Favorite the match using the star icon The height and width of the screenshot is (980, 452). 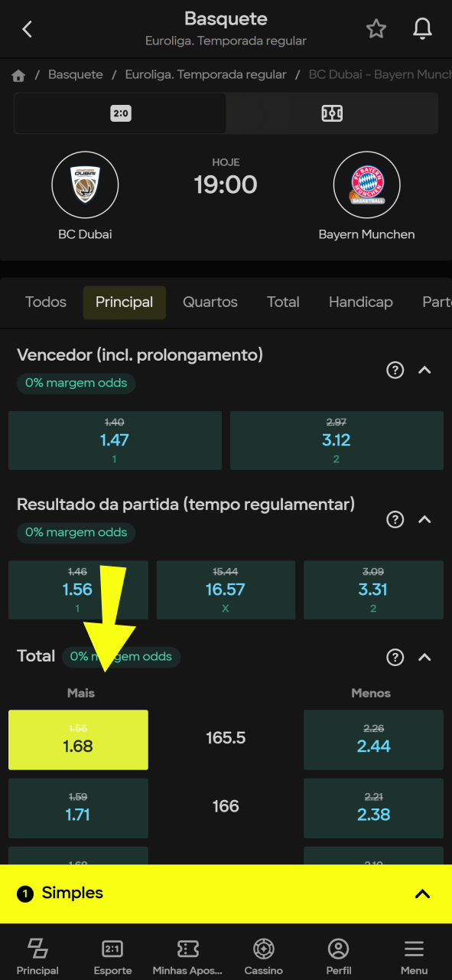(376, 28)
